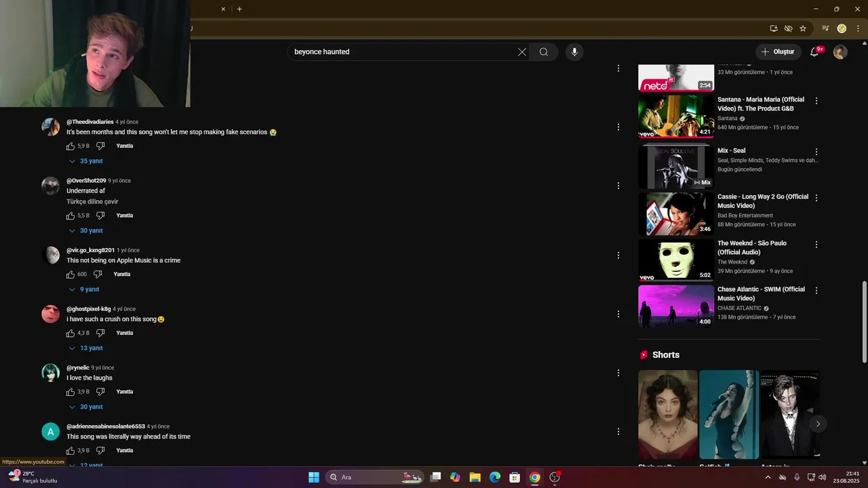Open Microsoft Edge from the taskbar
This screenshot has width=868, height=488.
tap(495, 477)
